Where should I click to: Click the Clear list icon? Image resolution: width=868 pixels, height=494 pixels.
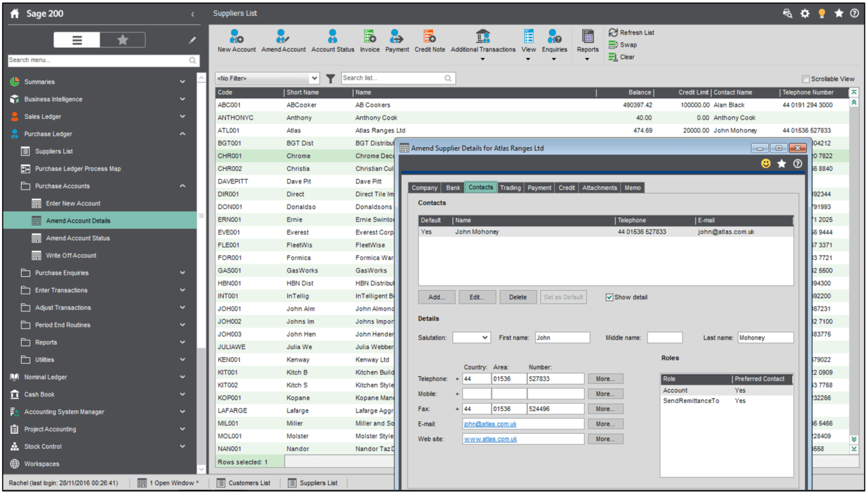[613, 57]
